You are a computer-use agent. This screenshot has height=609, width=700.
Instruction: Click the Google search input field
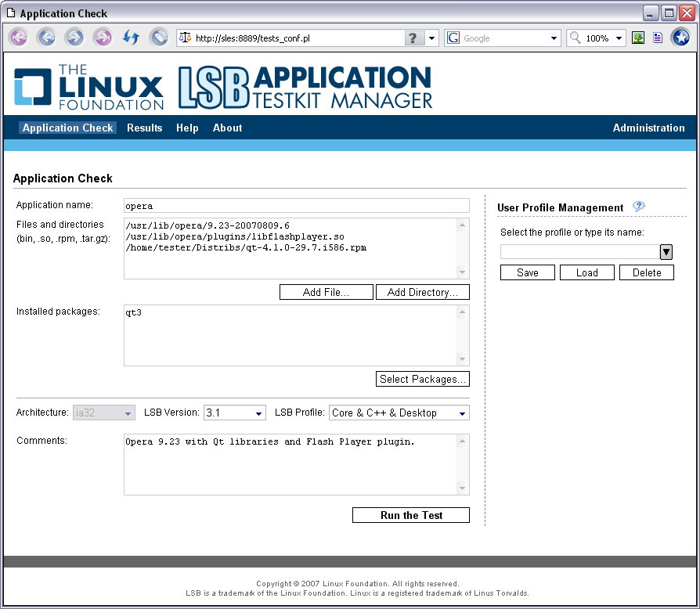click(x=504, y=38)
